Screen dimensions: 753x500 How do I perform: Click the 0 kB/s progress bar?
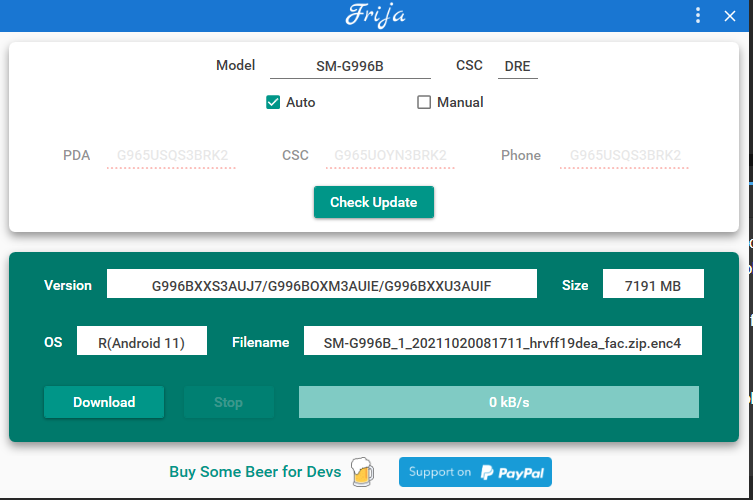coord(498,402)
